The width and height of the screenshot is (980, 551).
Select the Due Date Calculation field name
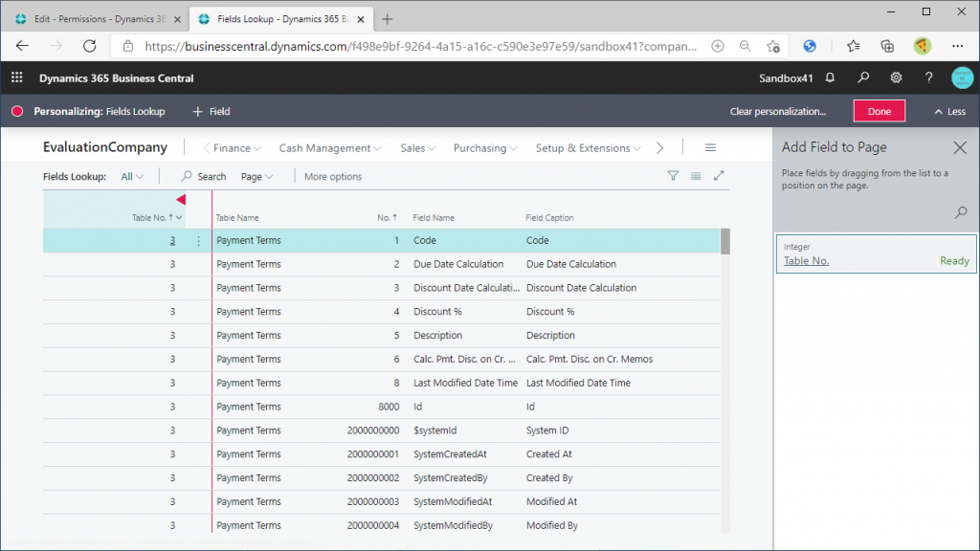coord(458,264)
